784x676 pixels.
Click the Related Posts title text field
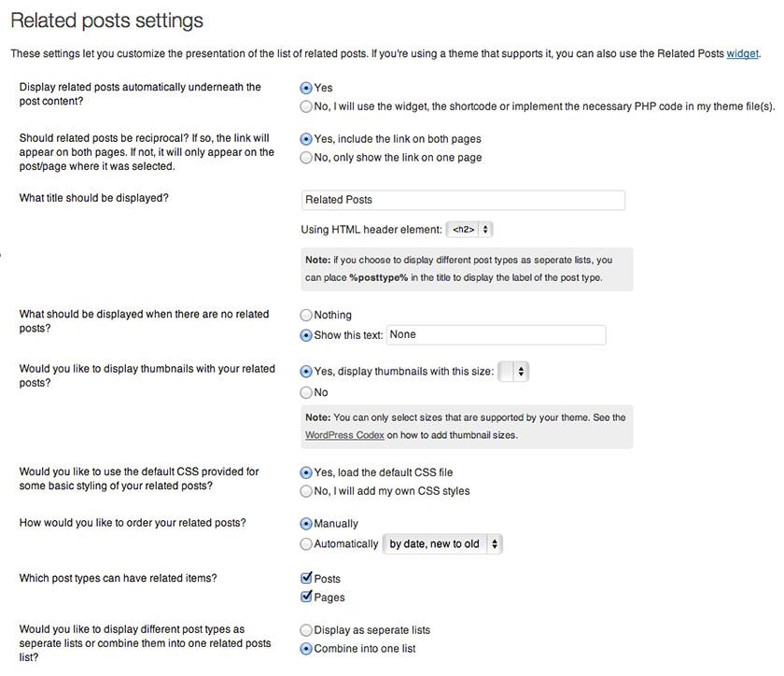[x=463, y=200]
